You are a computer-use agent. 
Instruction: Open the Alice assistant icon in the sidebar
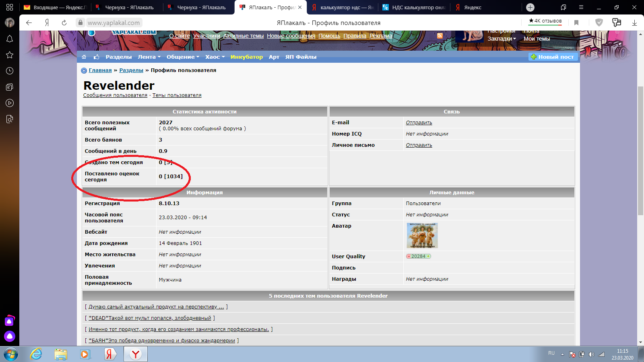click(10, 336)
